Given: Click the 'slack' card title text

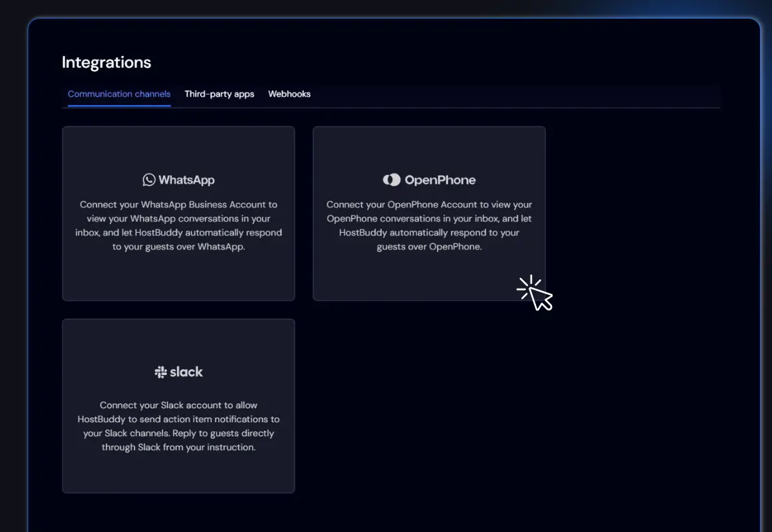Looking at the screenshot, I should (186, 372).
